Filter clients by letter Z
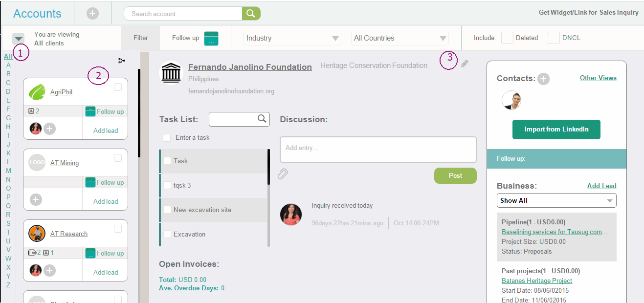 8,285
